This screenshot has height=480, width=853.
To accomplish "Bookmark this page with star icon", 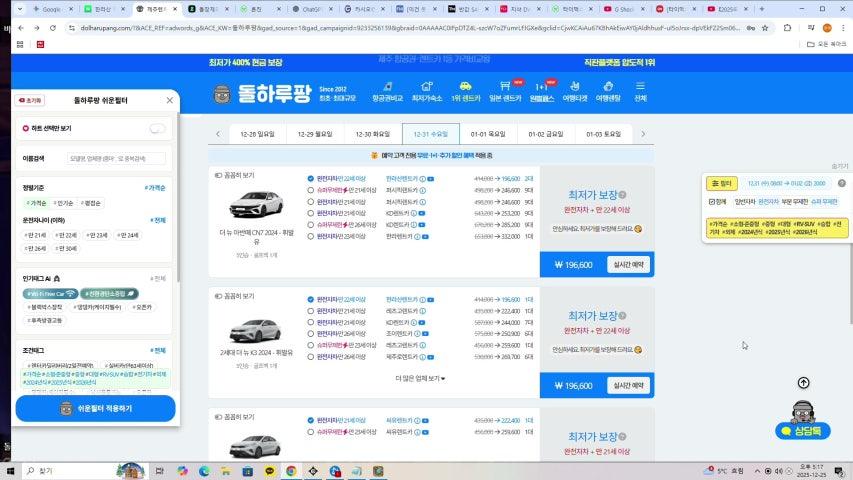I will tap(765, 28).
